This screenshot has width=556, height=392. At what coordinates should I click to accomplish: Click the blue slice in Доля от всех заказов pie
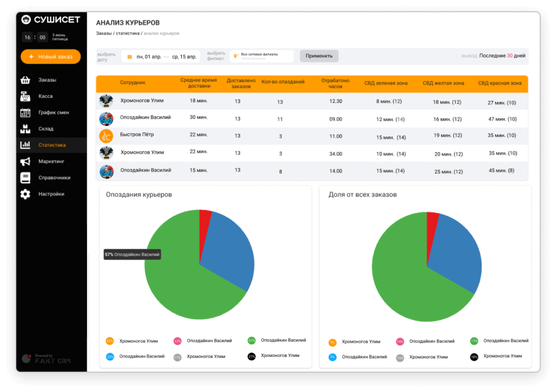[456, 255]
